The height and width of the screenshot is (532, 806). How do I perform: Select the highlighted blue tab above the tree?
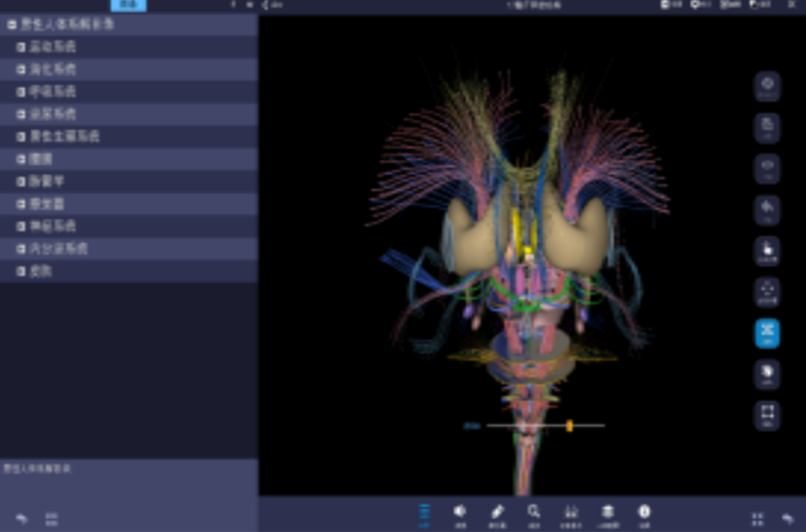129,5
